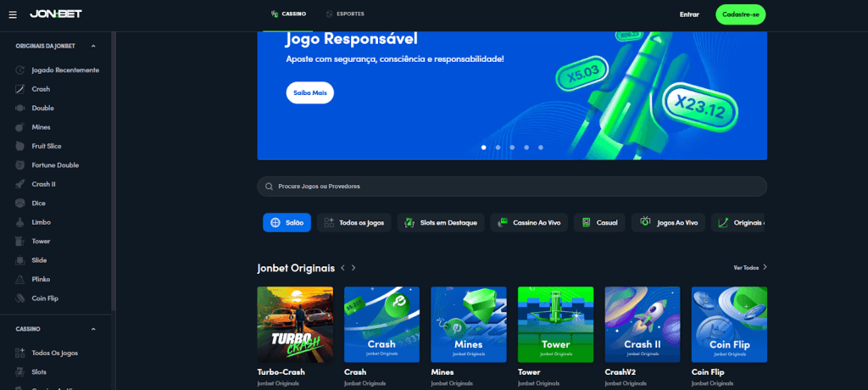Open the Crash II game thumbnail
Viewport: 868px width, 390px height.
643,324
